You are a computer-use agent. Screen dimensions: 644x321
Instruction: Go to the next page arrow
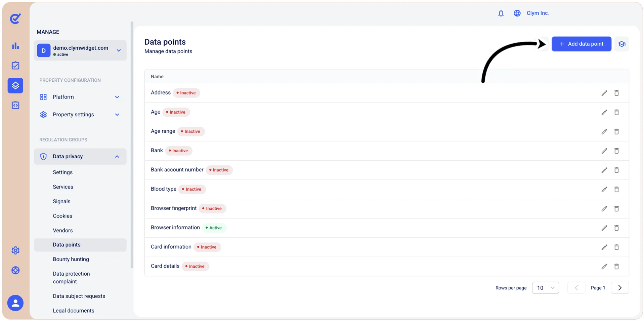pyautogui.click(x=620, y=288)
